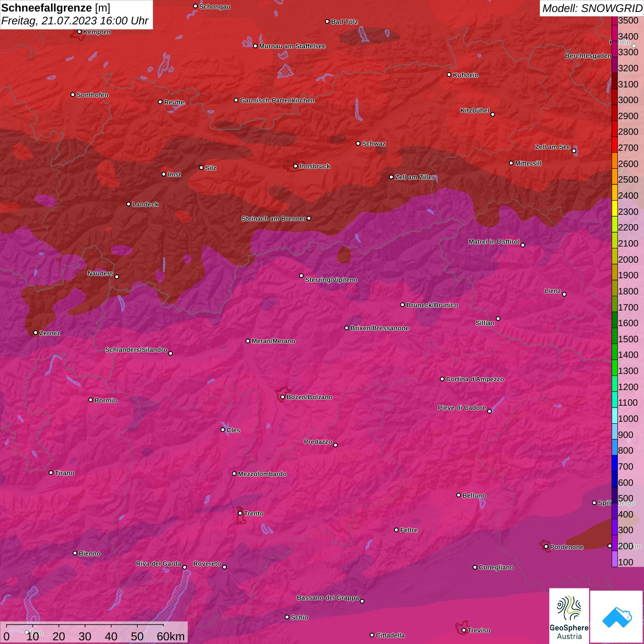The image size is (644, 644).
Task: Click the Sterzing/Vipiteno label
Action: 331,280
